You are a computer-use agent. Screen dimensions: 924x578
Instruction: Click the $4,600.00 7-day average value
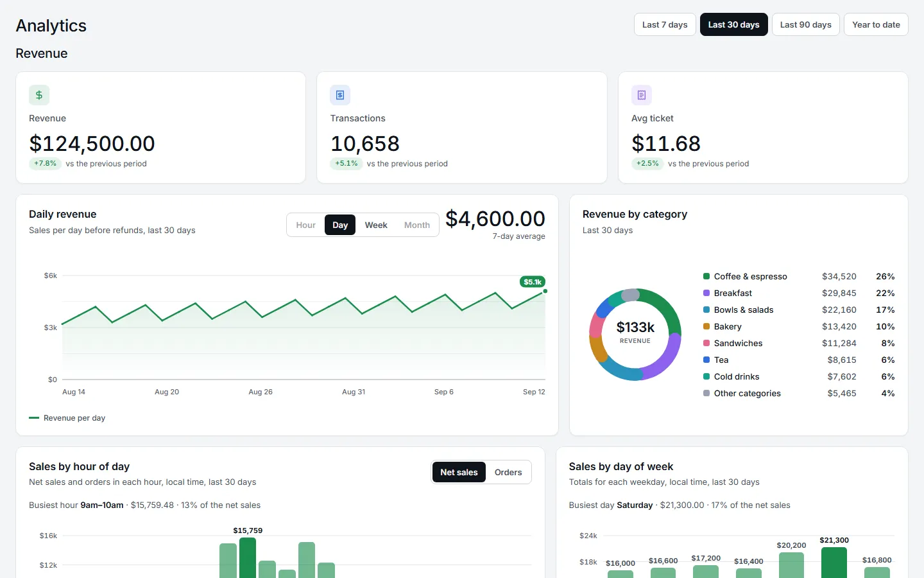click(x=495, y=219)
